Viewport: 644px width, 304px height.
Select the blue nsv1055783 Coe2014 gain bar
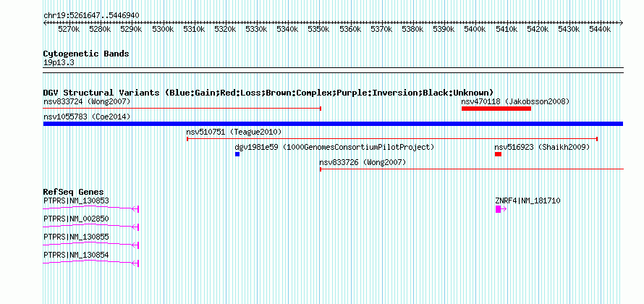tap(333, 124)
